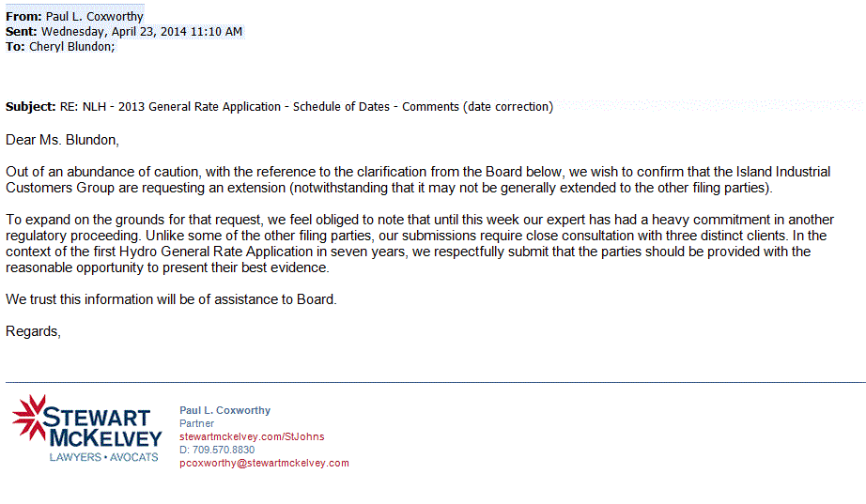Viewport: 866px width, 504px height.
Task: Click the Dear Ms. Blundon greeting
Action: (62, 140)
